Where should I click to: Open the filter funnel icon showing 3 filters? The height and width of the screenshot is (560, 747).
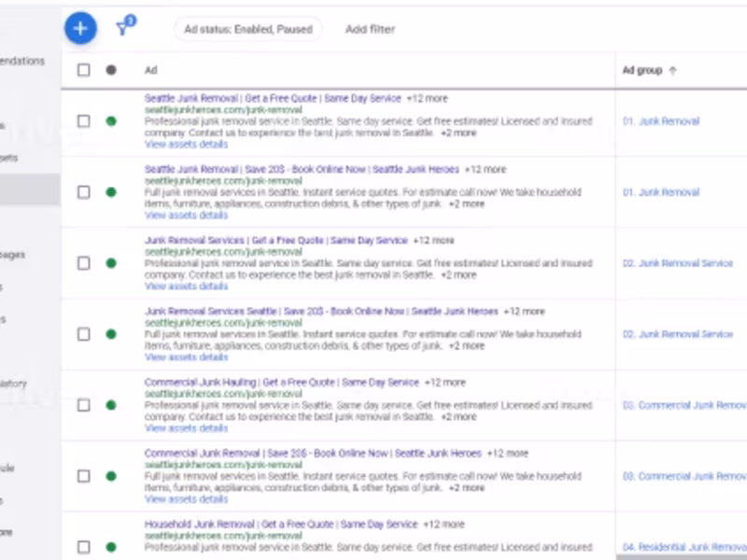[x=121, y=28]
